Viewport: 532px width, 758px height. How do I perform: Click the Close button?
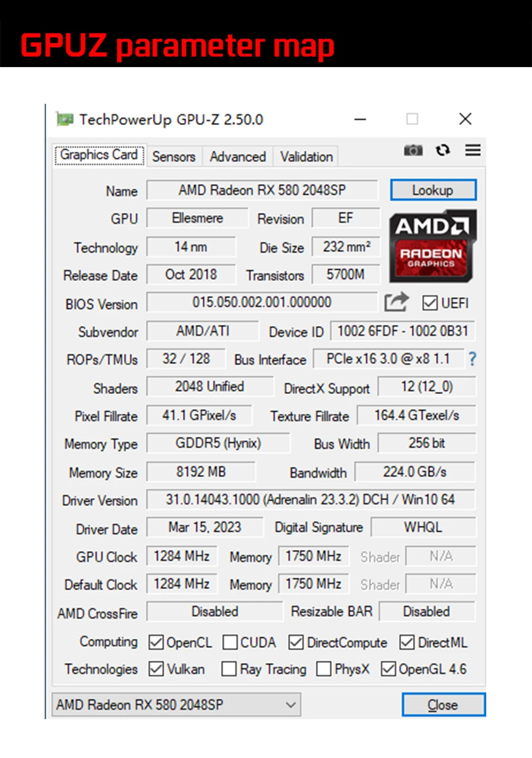(x=443, y=705)
